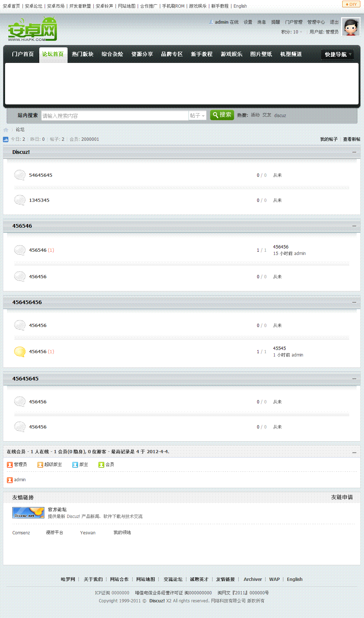The height and width of the screenshot is (618, 364).
Task: Open the WAP footer link
Action: 275,579
